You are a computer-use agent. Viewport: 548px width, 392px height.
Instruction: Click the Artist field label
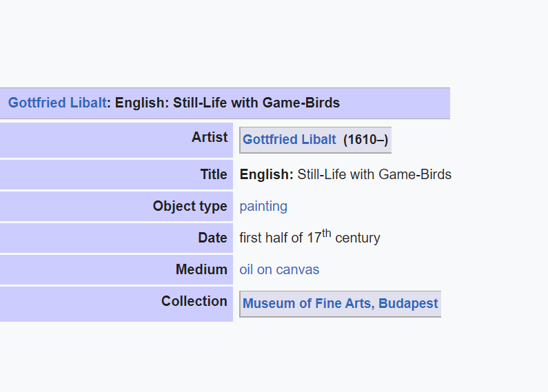(x=210, y=137)
